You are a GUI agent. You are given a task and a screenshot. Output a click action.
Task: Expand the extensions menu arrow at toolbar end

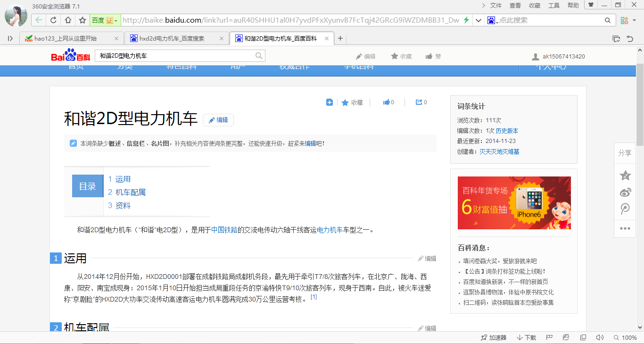(x=634, y=20)
